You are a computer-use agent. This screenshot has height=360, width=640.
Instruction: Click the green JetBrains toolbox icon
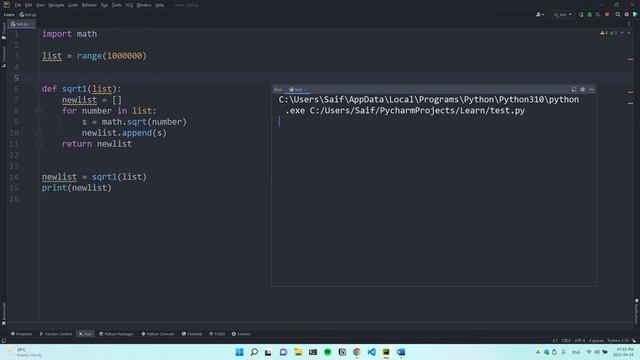(635, 15)
